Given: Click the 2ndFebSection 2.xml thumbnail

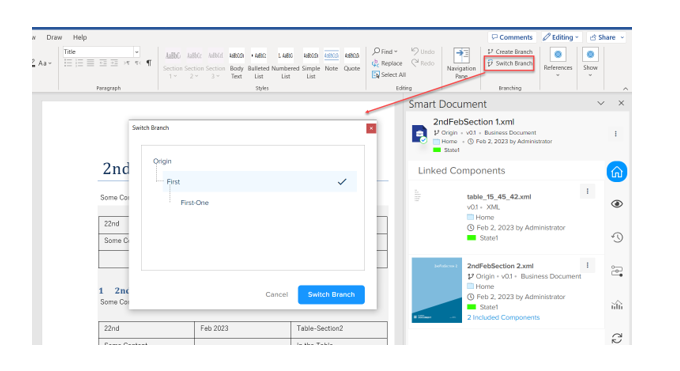Looking at the screenshot, I should [437, 290].
